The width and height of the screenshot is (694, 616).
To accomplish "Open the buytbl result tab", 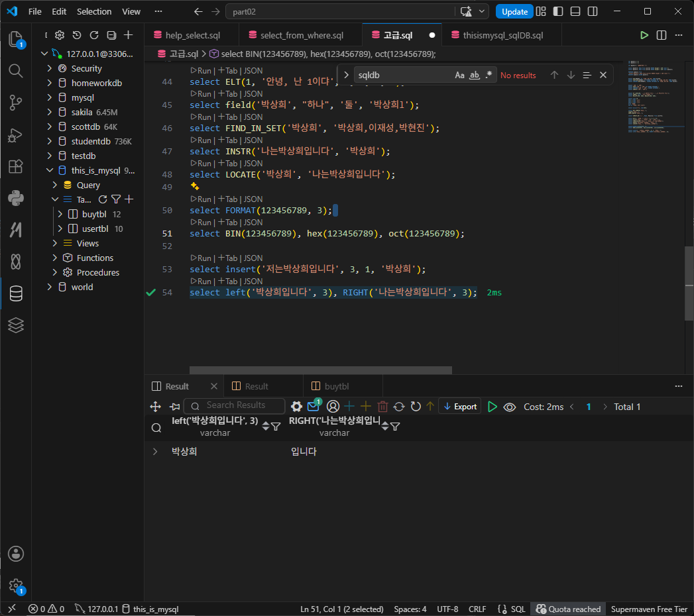I will tap(343, 387).
